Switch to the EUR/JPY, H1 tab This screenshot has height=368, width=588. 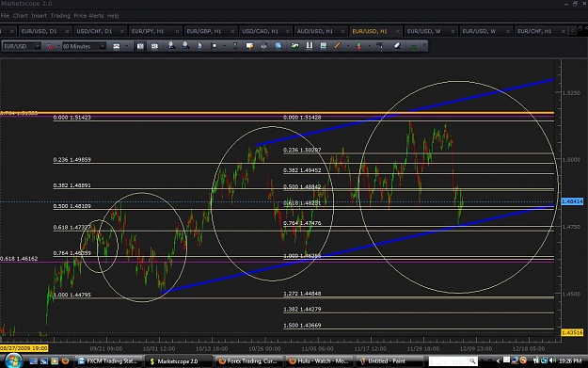tap(154, 31)
